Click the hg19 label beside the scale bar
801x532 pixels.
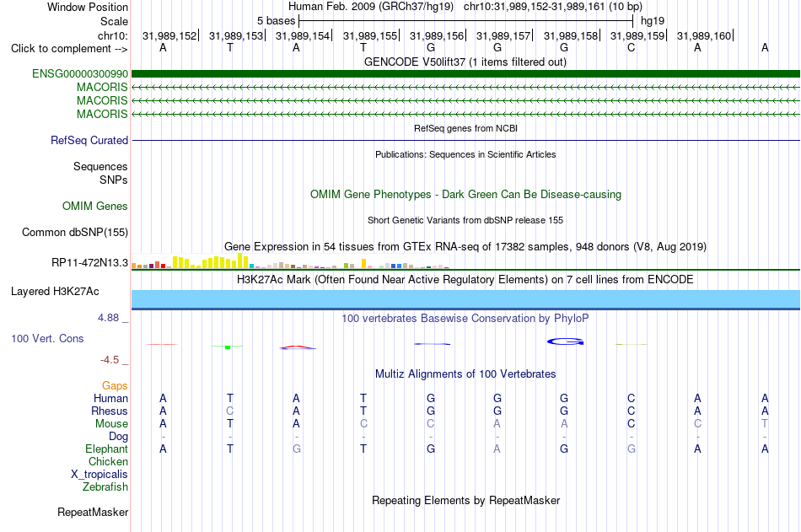point(653,21)
